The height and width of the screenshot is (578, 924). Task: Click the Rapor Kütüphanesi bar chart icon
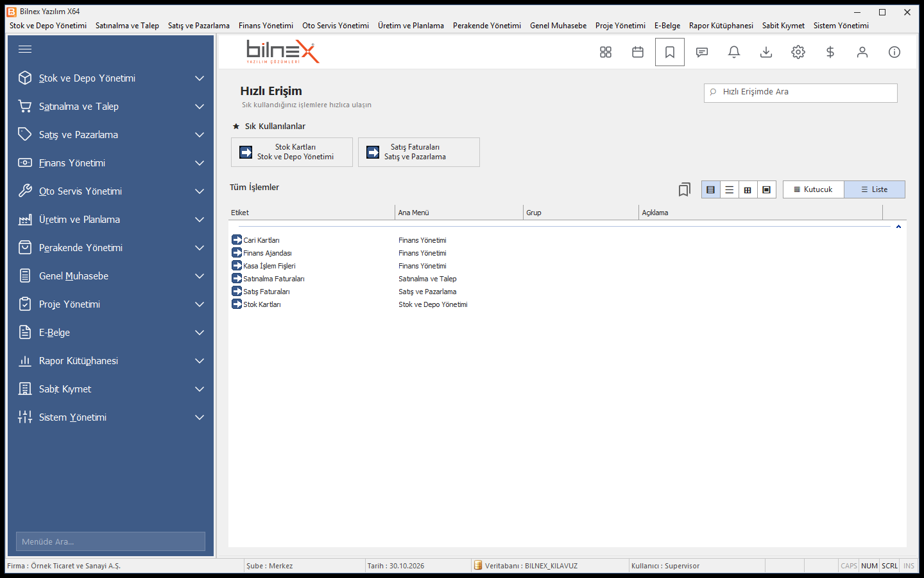coord(25,360)
